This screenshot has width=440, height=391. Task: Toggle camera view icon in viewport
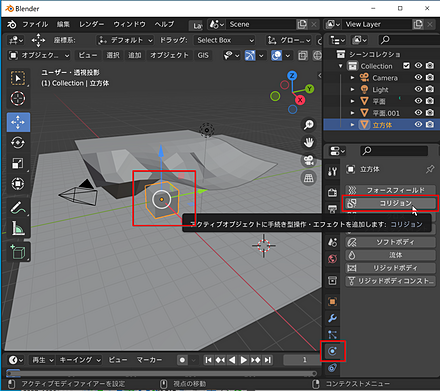click(308, 160)
